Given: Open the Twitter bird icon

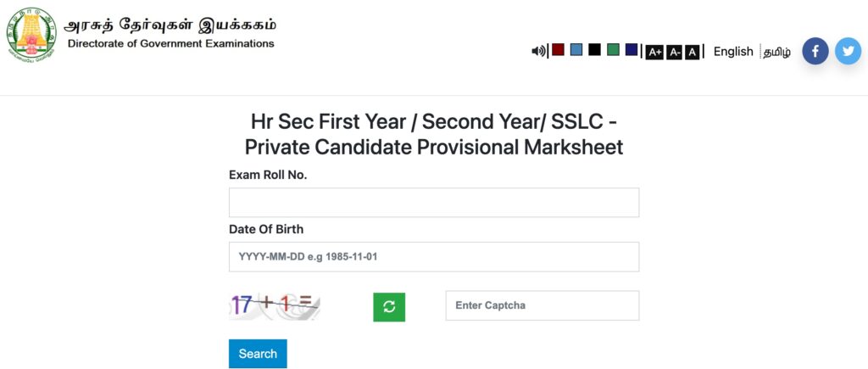Looking at the screenshot, I should [848, 51].
